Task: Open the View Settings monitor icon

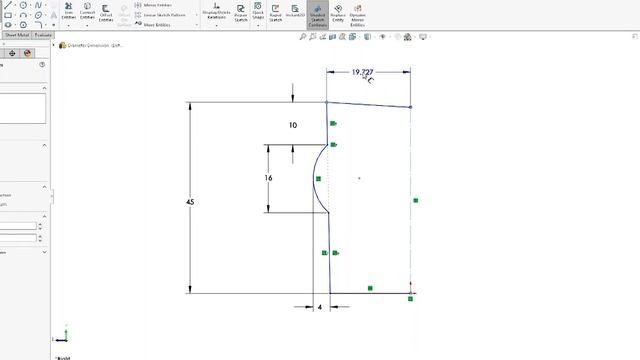Action: pos(423,37)
